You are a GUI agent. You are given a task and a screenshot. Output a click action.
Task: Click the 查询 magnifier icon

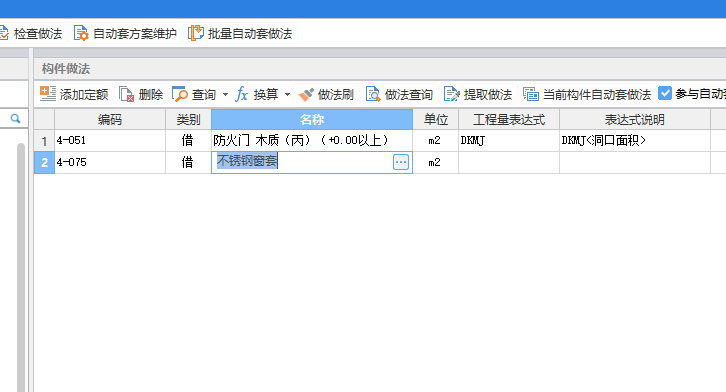click(180, 94)
